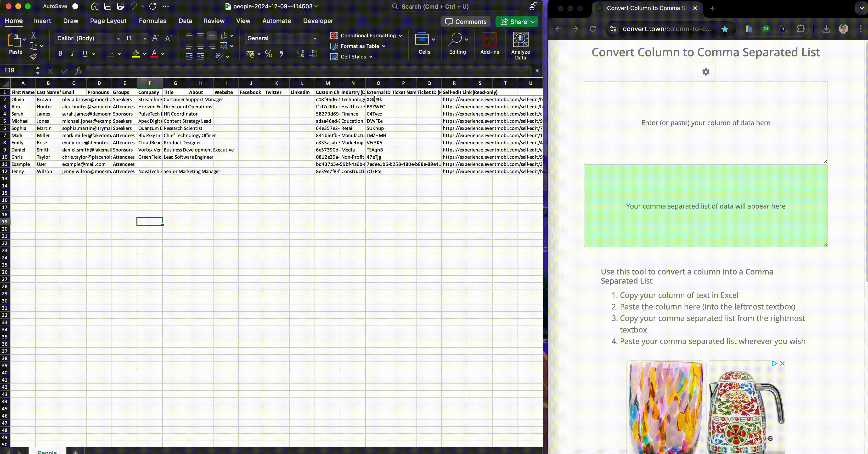The height and width of the screenshot is (454, 868).
Task: Switch to the Formulas ribbon tab
Action: pyautogui.click(x=152, y=21)
